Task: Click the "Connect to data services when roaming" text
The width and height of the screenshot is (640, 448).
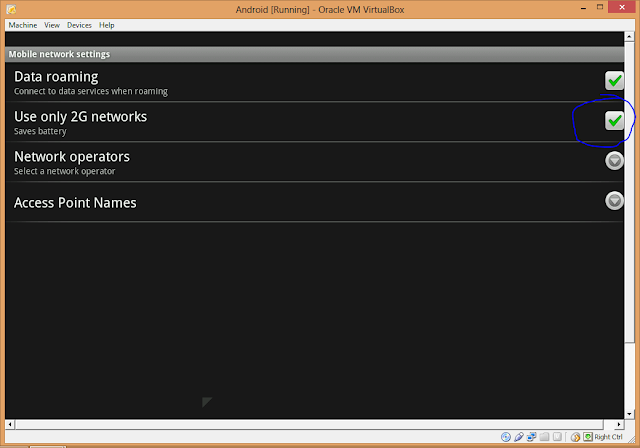Action: point(91,91)
